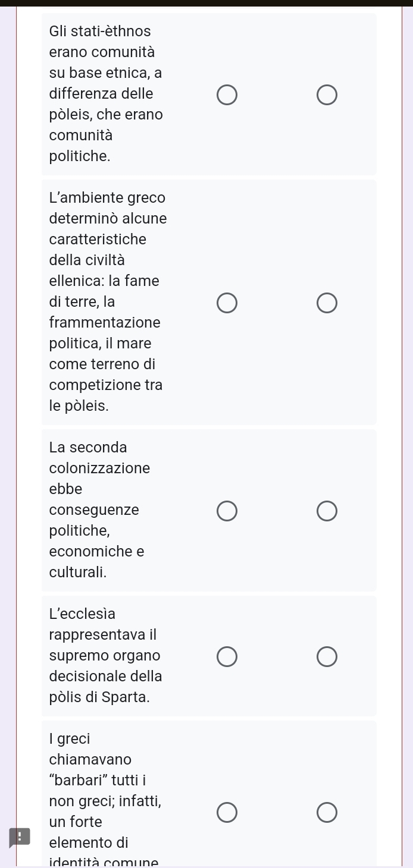Tick first-column radio for "I greci chiamavano barbari"
The height and width of the screenshot is (868, 413).
click(x=227, y=812)
